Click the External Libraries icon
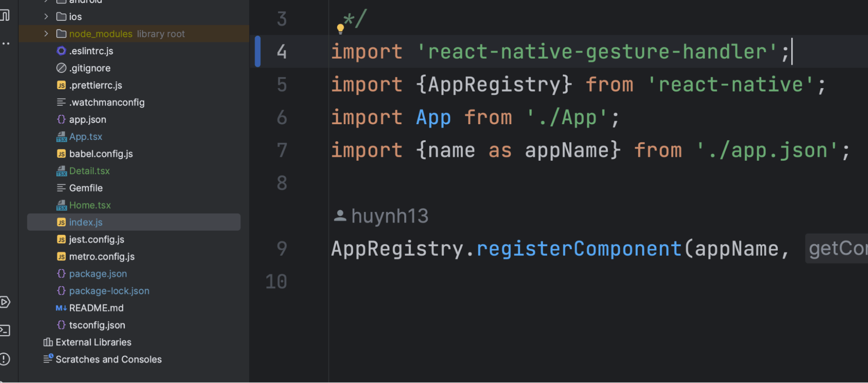 (48, 342)
